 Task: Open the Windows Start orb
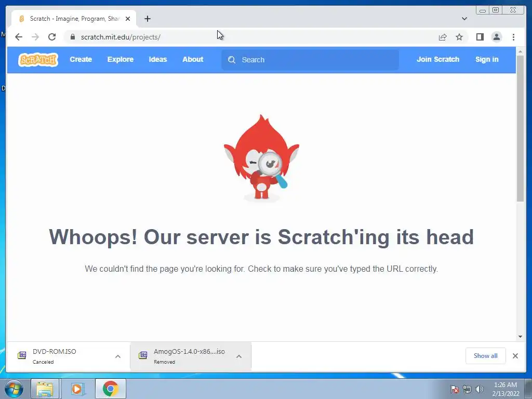pos(14,389)
